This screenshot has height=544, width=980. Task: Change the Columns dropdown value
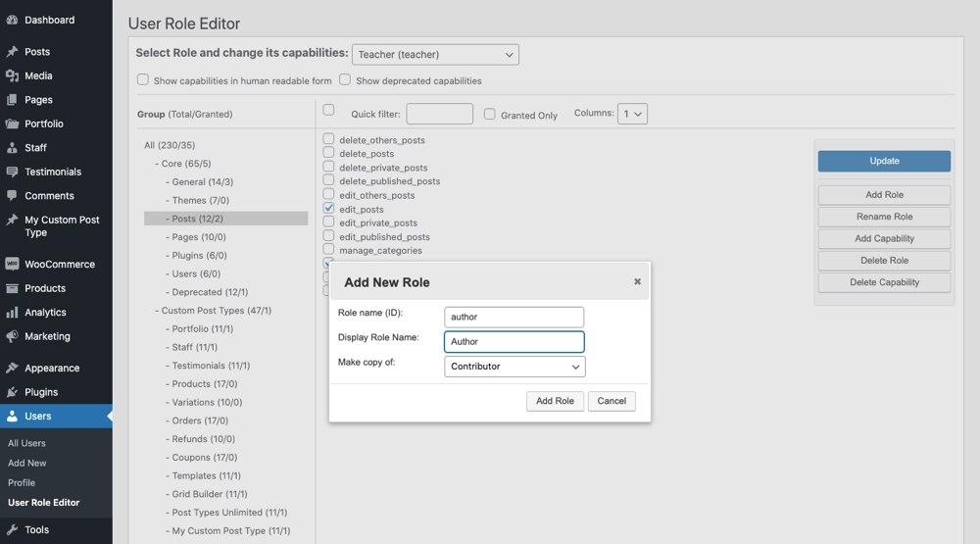[x=633, y=114]
